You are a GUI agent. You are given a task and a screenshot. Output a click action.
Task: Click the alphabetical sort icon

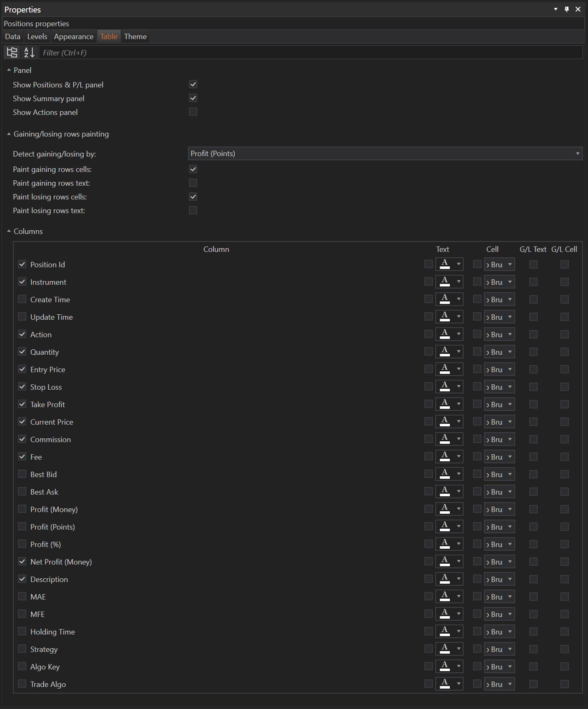(29, 52)
